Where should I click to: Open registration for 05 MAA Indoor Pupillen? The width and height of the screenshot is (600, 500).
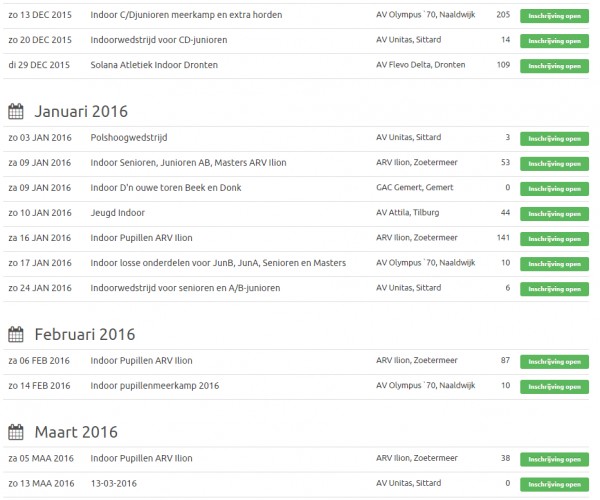point(553,459)
